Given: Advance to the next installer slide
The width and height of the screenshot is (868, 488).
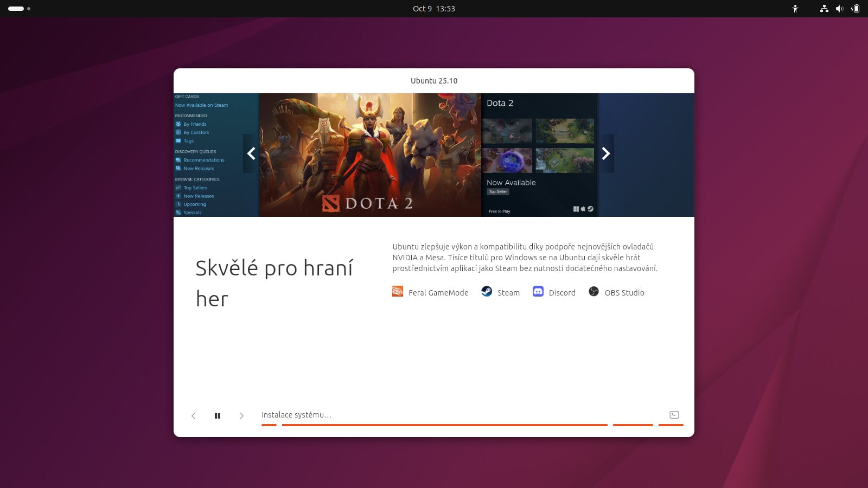Looking at the screenshot, I should point(241,416).
